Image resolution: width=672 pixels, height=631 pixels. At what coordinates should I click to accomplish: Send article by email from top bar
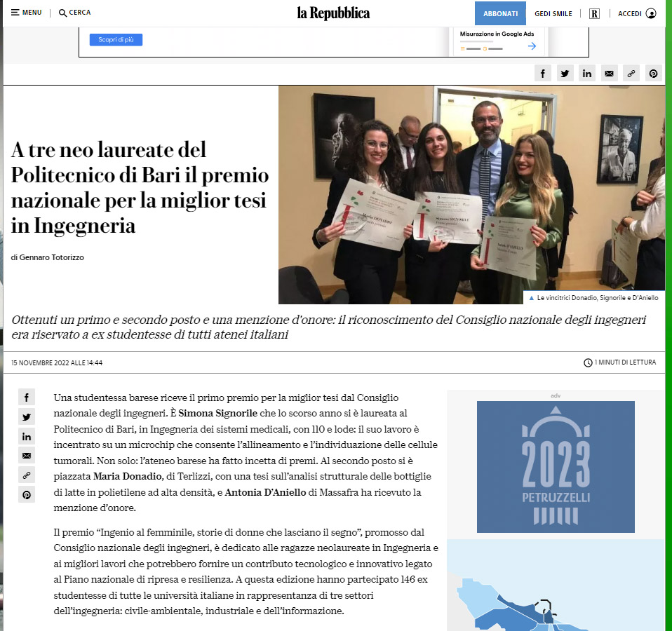point(609,74)
